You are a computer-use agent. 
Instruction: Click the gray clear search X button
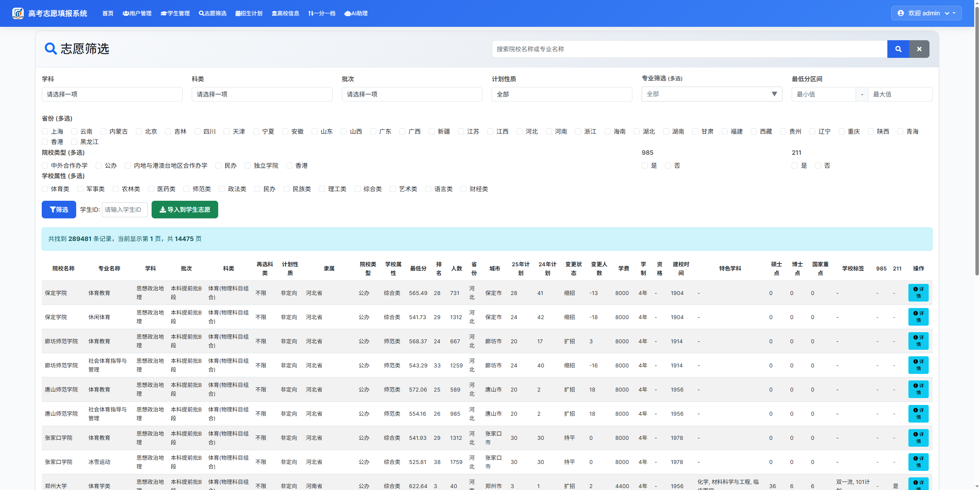(x=919, y=49)
